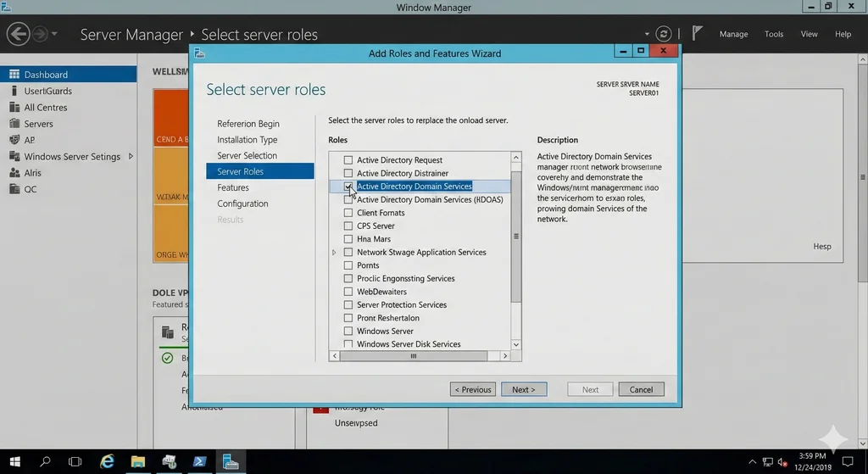This screenshot has height=474, width=868.
Task: Check Windows Server role checkbox
Action: click(x=348, y=332)
